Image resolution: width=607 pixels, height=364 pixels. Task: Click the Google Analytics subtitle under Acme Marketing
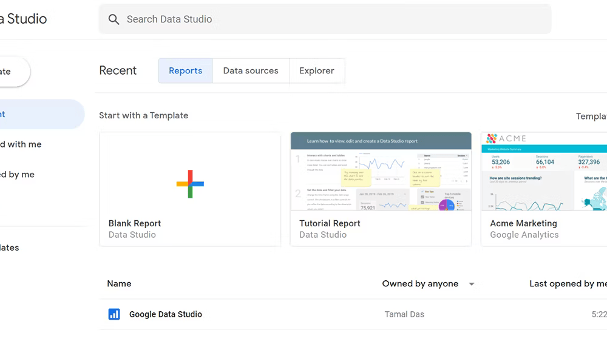click(x=524, y=235)
